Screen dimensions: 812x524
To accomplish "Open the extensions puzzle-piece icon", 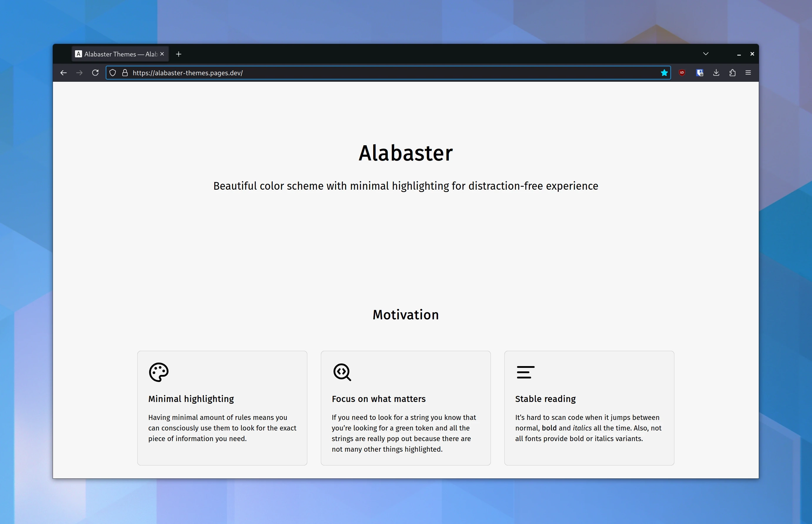I will pyautogui.click(x=732, y=72).
